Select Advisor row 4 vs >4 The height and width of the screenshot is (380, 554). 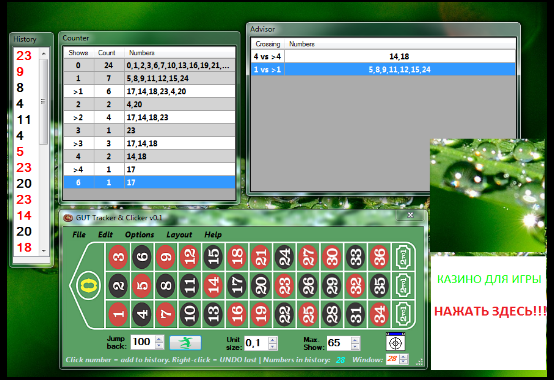coord(383,57)
